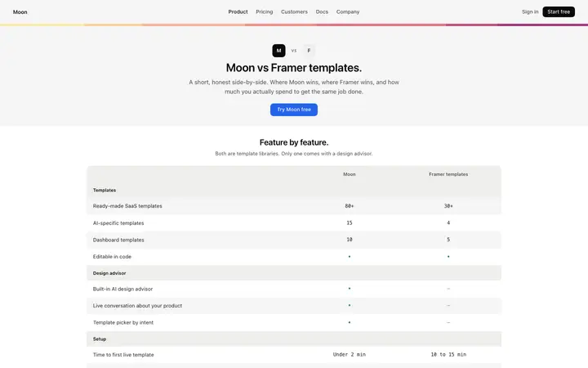Click the Framer templates column header

pos(448,174)
